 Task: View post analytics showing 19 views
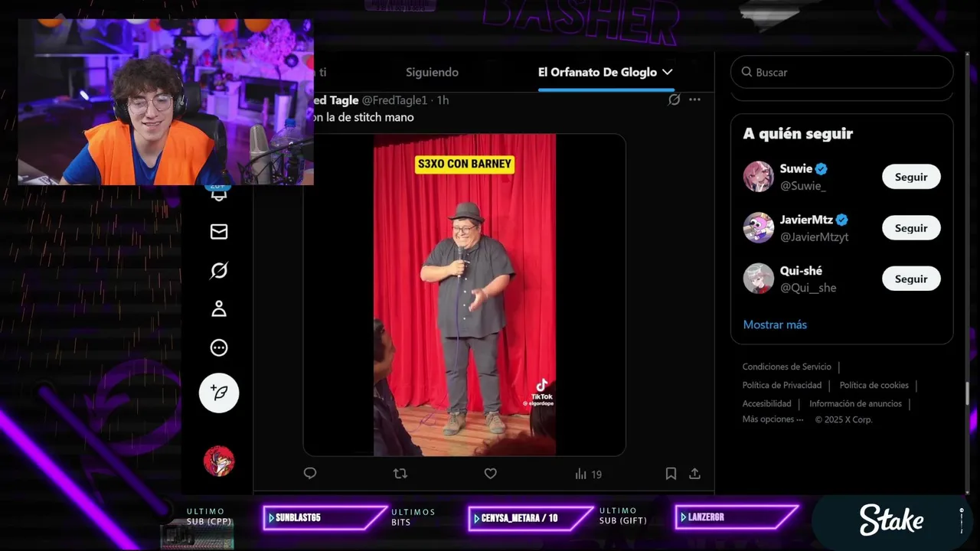588,474
